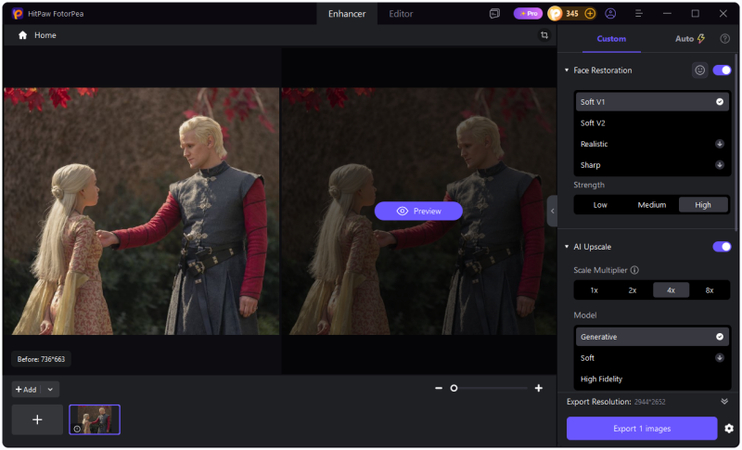Click the Add button
742x450 pixels.
coord(26,390)
